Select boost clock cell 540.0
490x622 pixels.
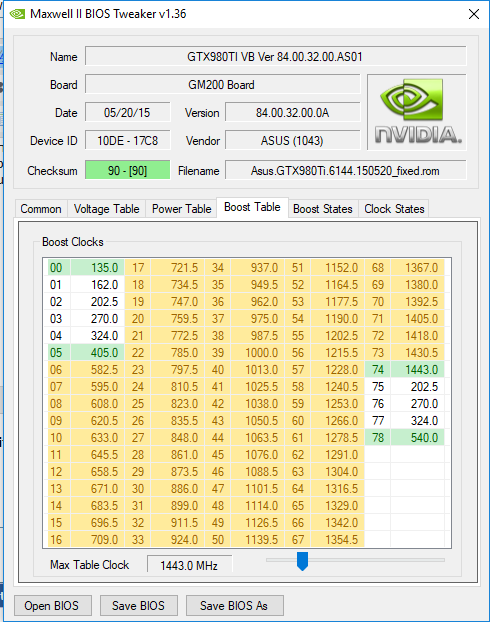[x=417, y=438]
